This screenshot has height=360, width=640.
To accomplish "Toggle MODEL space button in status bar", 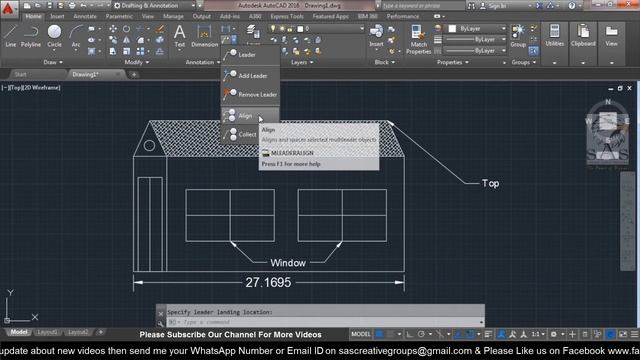I will point(361,334).
